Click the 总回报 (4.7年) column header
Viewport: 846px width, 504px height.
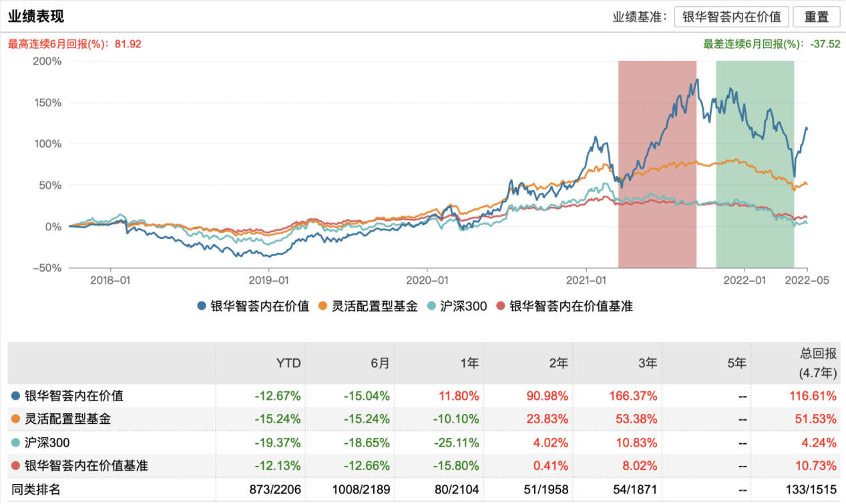(818, 363)
